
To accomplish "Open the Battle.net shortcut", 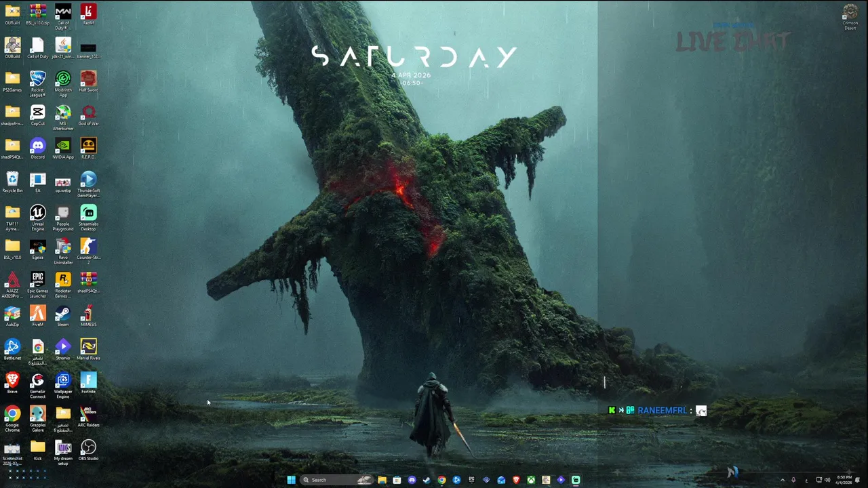I will (x=12, y=350).
